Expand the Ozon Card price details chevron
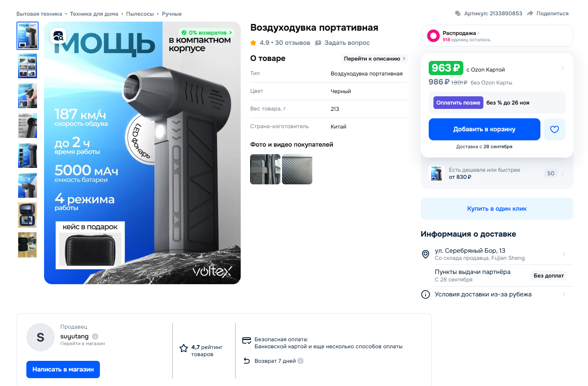 pos(562,68)
